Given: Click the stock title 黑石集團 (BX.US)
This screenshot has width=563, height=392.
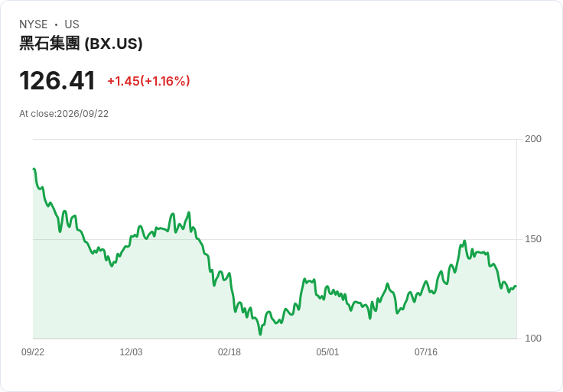Looking at the screenshot, I should tap(81, 44).
